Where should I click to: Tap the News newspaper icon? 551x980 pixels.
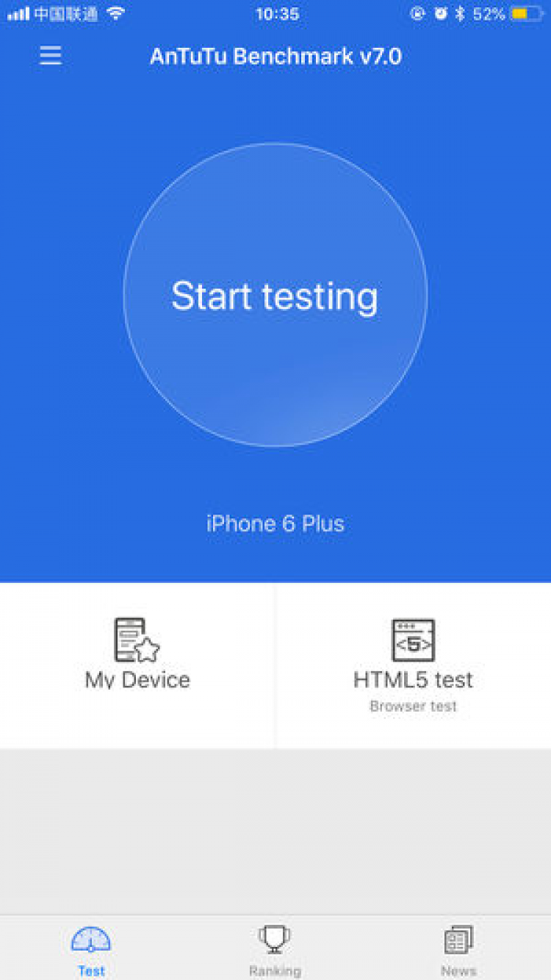coord(458,940)
